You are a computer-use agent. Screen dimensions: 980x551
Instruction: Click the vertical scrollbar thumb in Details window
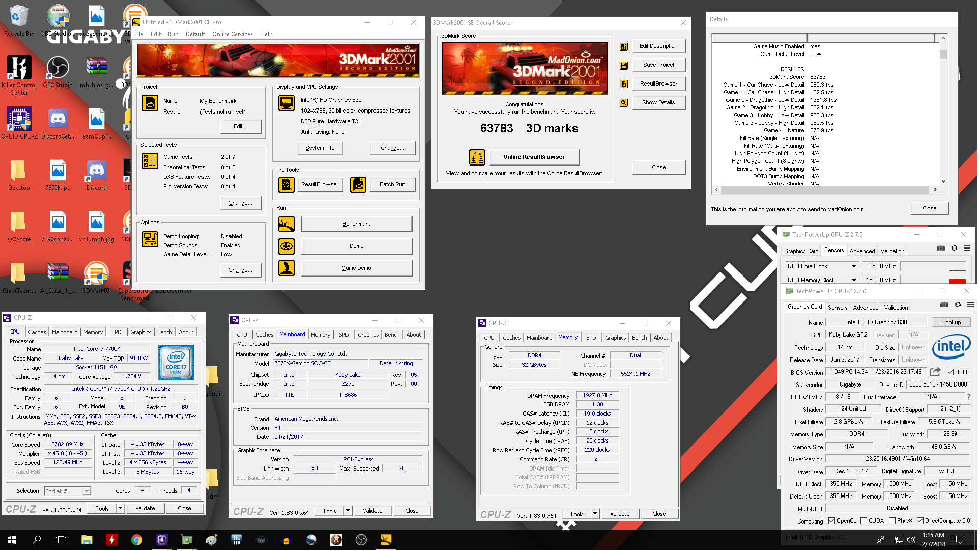(x=946, y=54)
